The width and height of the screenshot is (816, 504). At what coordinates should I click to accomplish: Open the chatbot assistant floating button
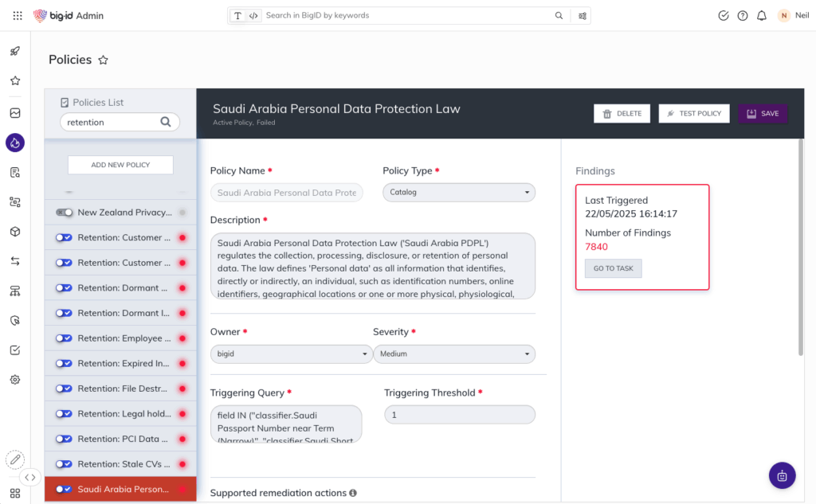pos(782,475)
